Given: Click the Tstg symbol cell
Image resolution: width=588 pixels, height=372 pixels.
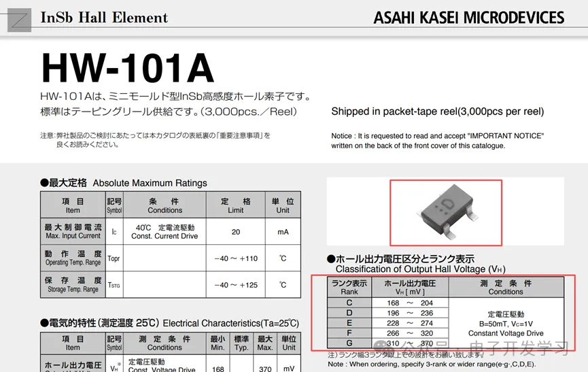Looking at the screenshot, I should [114, 285].
